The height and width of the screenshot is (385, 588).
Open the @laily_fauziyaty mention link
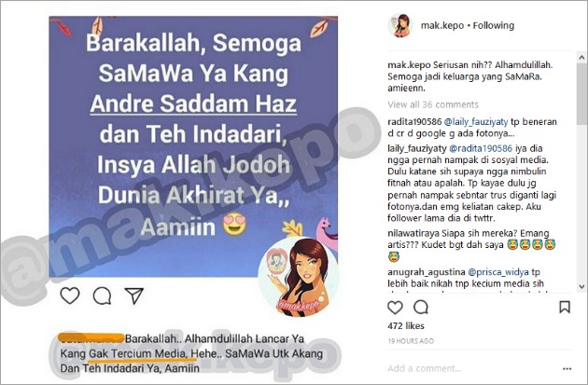476,122
